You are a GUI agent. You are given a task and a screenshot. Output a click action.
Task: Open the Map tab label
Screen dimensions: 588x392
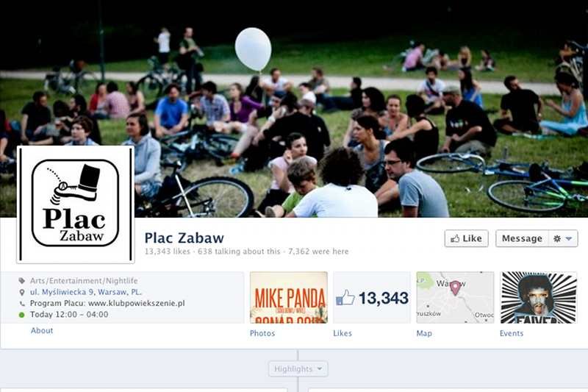point(424,333)
